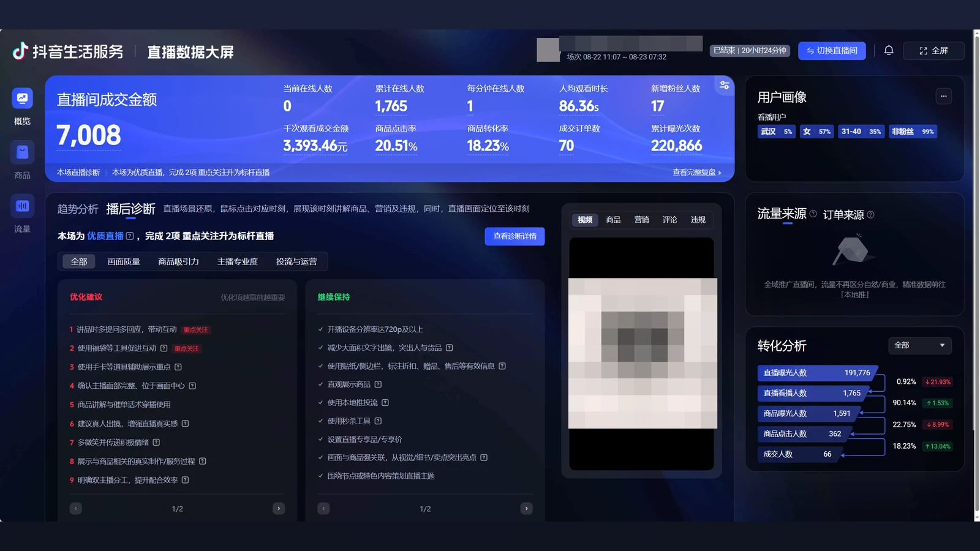Viewport: 980px width, 551px height.
Task: Click the metrics settings slider icon
Action: click(725, 85)
